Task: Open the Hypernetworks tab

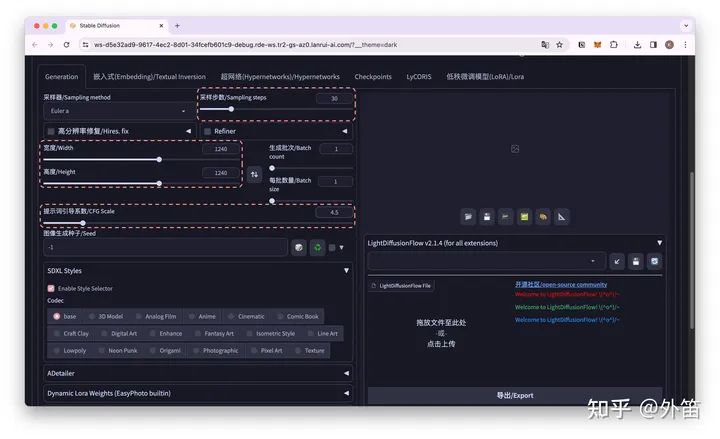Action: coord(280,77)
